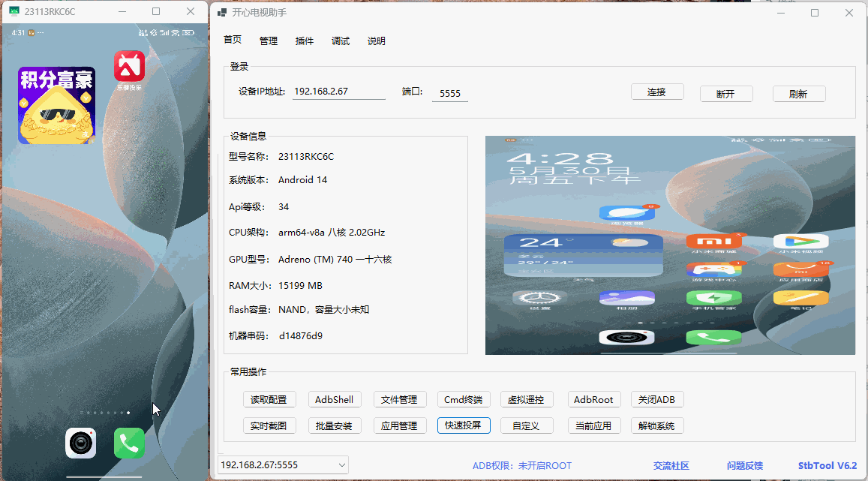Open the Camera app in the phone dock

point(80,443)
